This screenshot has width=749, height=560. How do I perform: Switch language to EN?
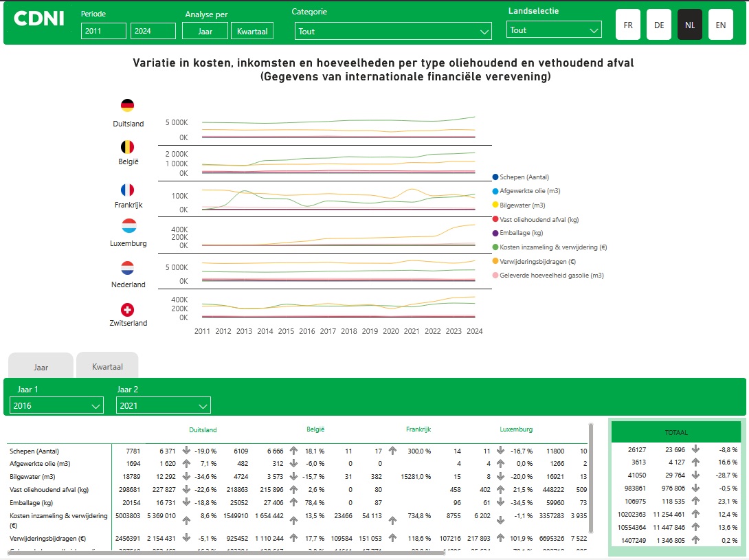(720, 25)
